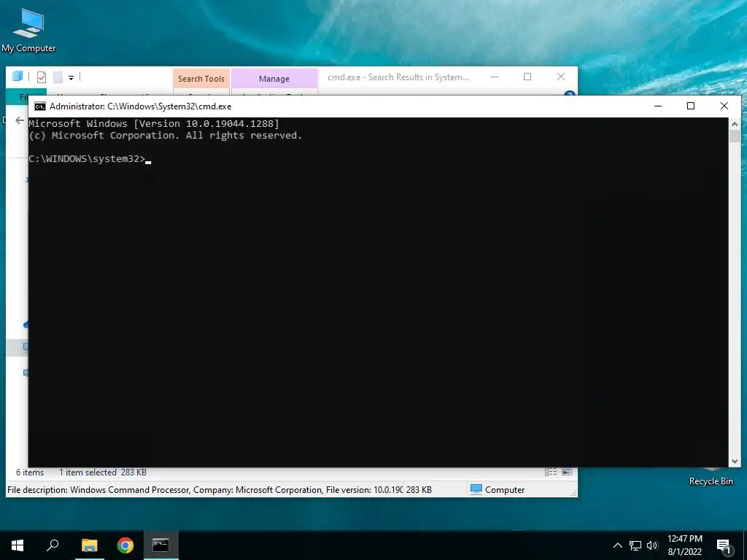Click the File description details text in Explorer
747x560 pixels.
coord(205,489)
